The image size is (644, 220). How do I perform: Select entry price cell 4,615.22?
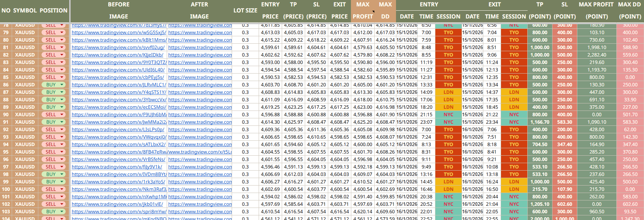pos(270,40)
